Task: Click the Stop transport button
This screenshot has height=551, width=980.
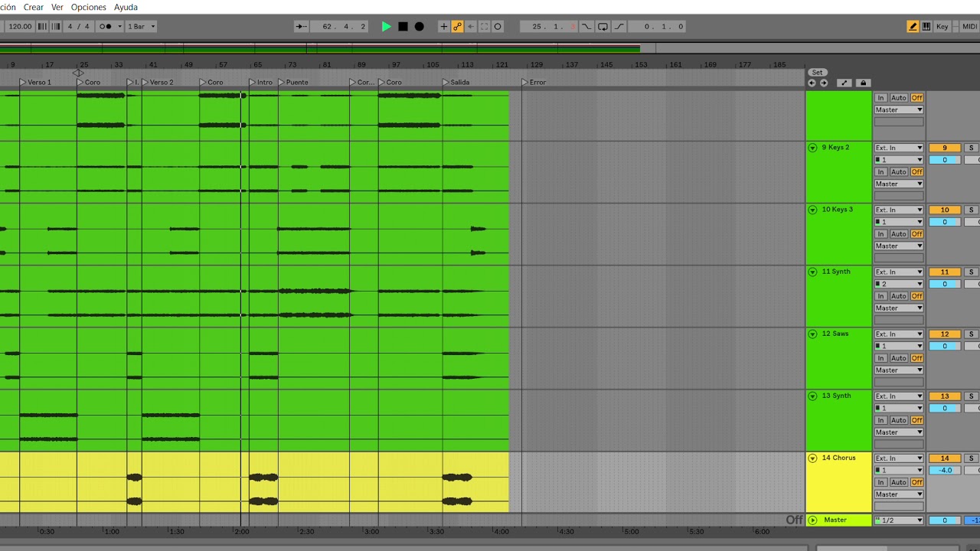Action: [403, 26]
